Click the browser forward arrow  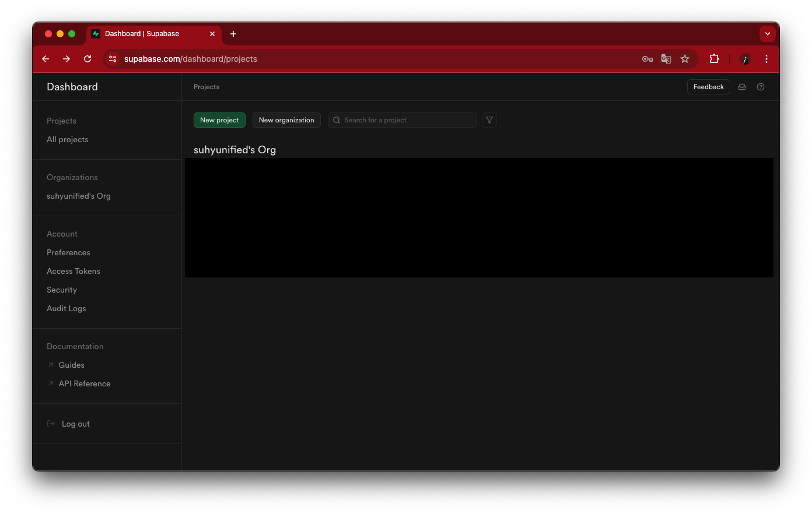66,59
